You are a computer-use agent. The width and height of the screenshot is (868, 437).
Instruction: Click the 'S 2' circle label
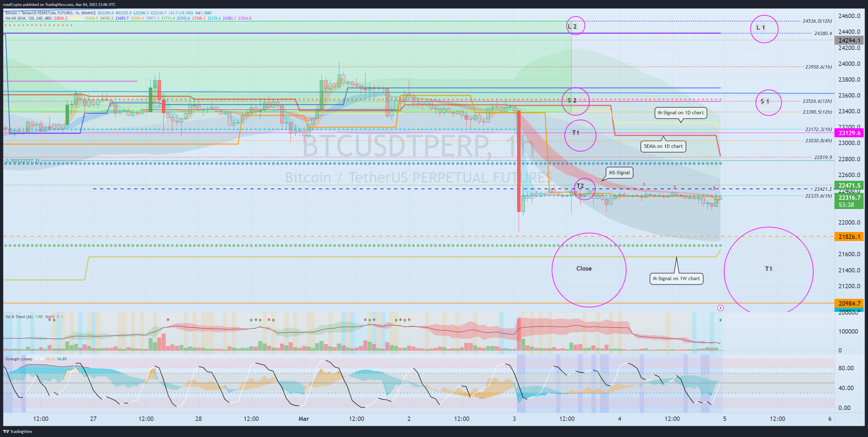(x=572, y=100)
